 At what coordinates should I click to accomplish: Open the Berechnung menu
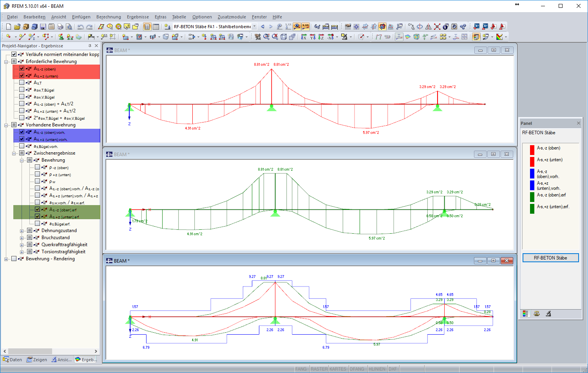109,17
